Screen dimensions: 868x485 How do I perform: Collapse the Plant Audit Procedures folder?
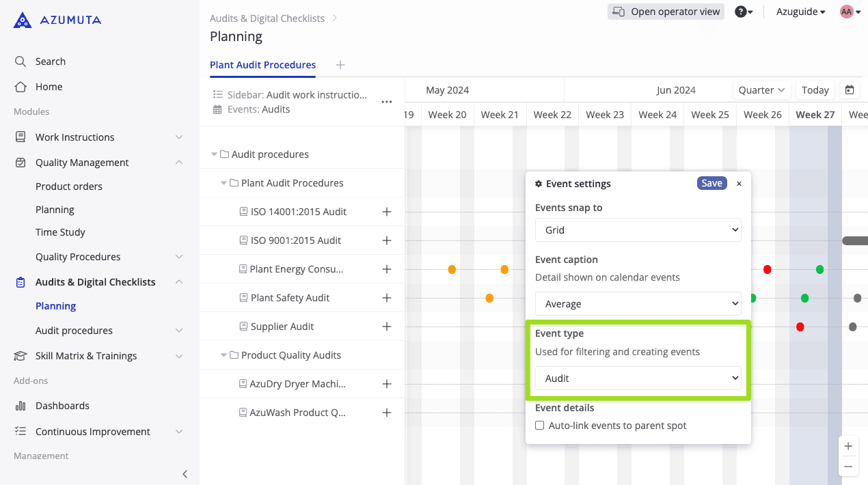tap(224, 183)
